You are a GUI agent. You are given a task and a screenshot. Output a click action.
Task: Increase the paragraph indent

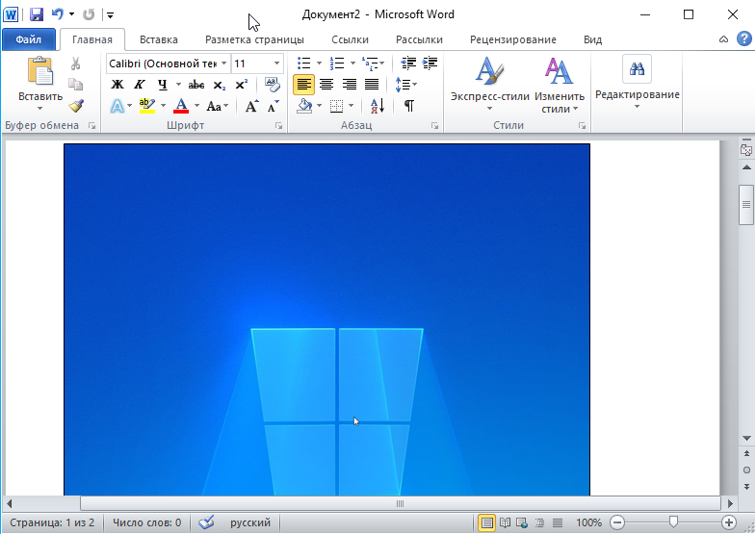(430, 64)
